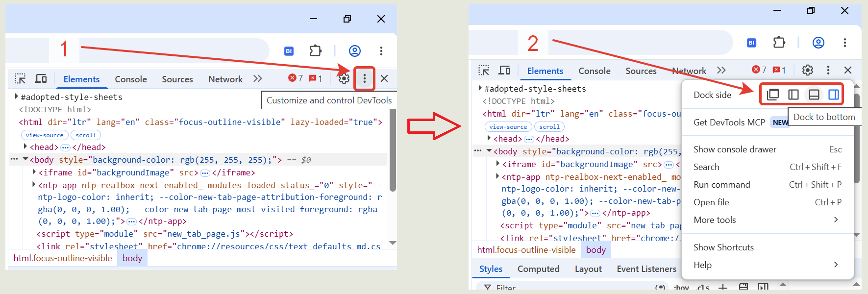Click the body row's three-dot actions in screenshot 1

14,159
